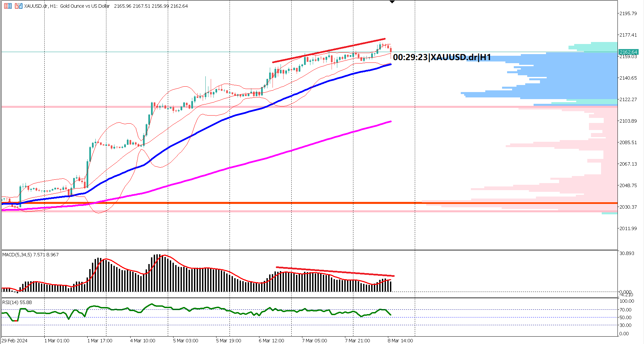Select the most recent candlestick on the chart
The image size is (644, 344).
tap(390, 50)
